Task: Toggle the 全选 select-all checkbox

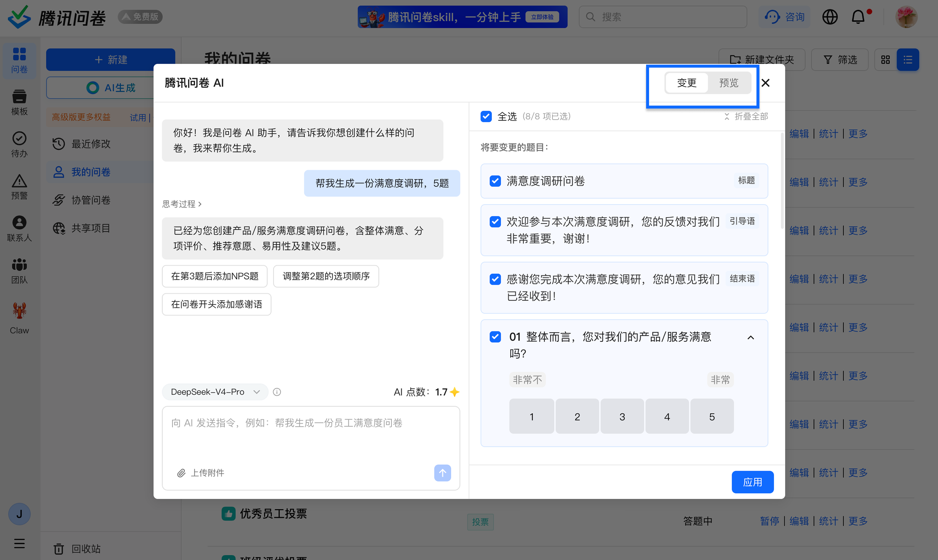Action: pos(486,117)
